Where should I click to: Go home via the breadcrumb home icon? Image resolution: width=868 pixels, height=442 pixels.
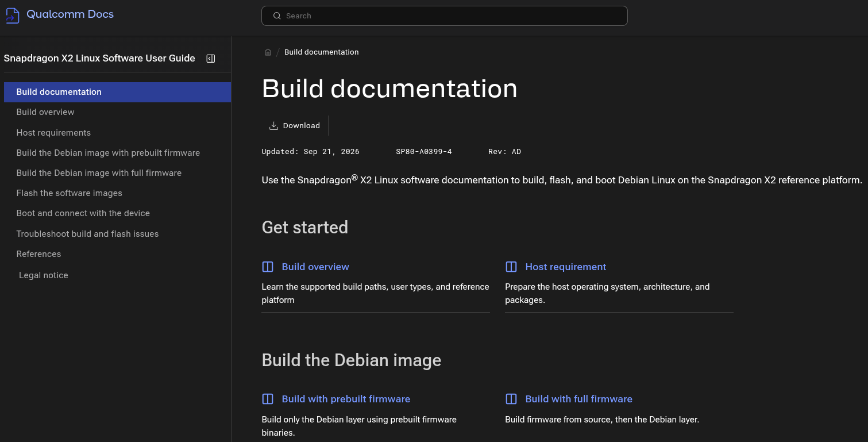point(268,52)
